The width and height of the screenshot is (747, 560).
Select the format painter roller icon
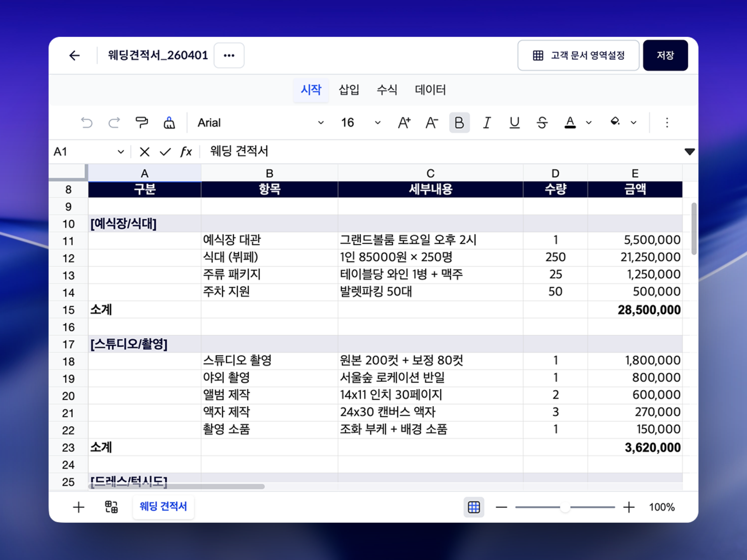pos(142,122)
